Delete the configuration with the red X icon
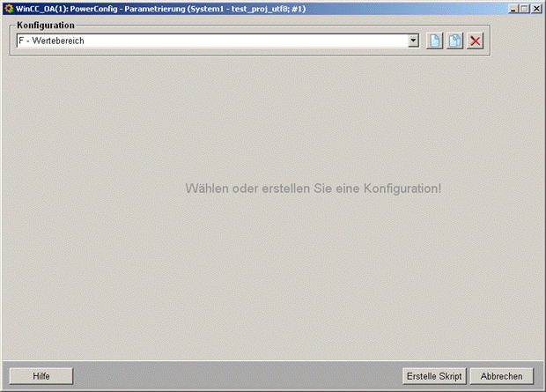 pos(475,41)
